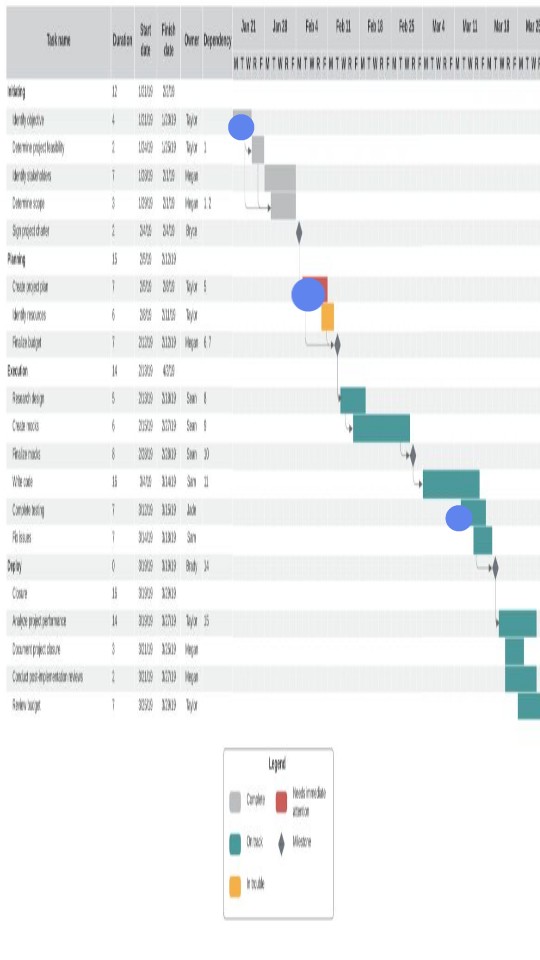This screenshot has height=960, width=540.
Task: Click the Sign project charter milestone diamond
Action: pyautogui.click(x=299, y=233)
